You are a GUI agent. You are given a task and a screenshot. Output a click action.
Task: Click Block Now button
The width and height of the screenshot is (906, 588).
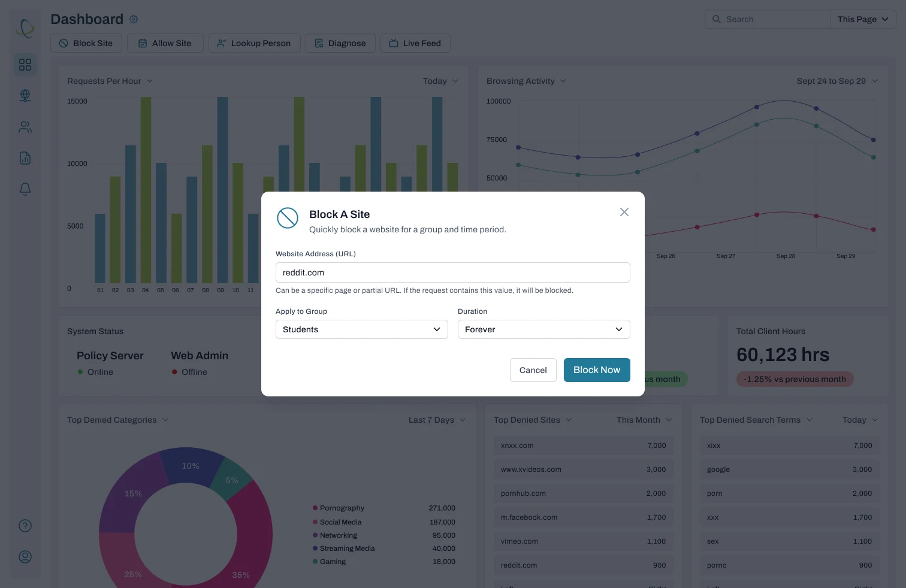click(597, 370)
